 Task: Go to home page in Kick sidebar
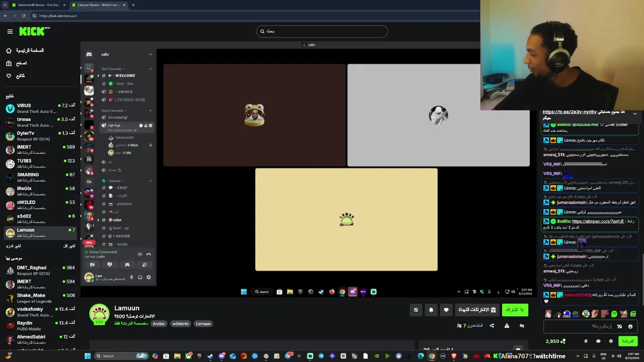pos(25,51)
